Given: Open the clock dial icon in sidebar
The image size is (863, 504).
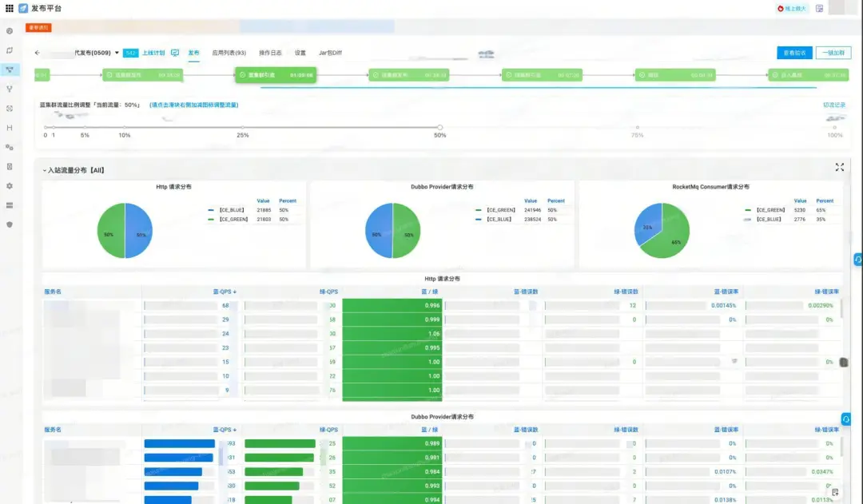Looking at the screenshot, I should click(10, 31).
